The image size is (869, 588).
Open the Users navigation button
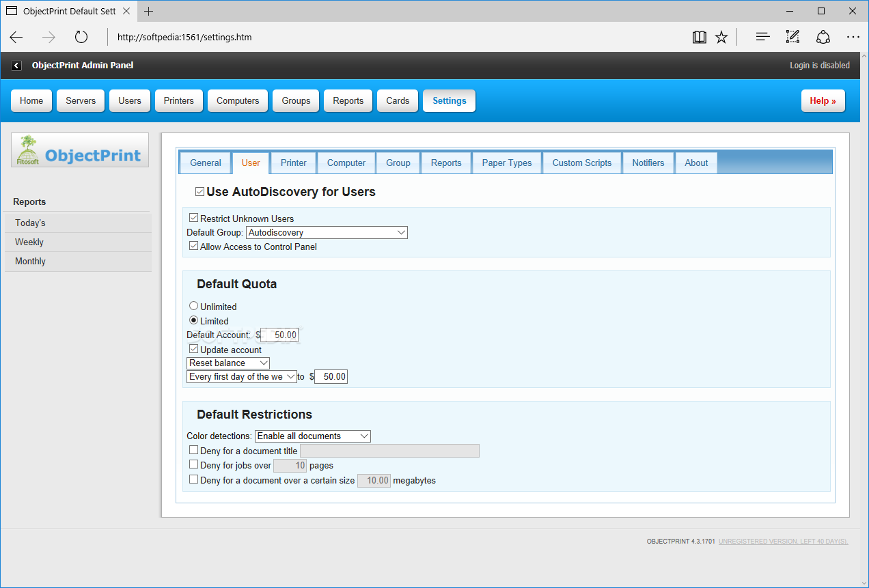130,100
